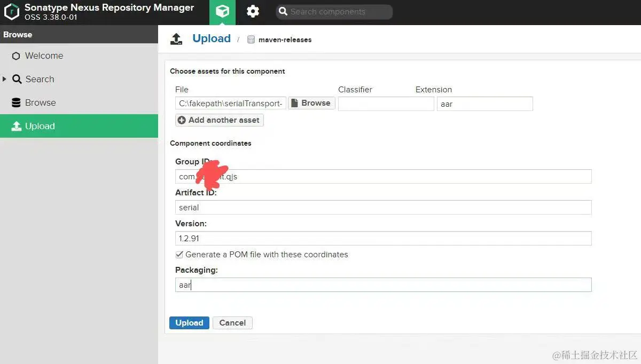The image size is (641, 364).
Task: Focus the Search components field
Action: click(334, 12)
